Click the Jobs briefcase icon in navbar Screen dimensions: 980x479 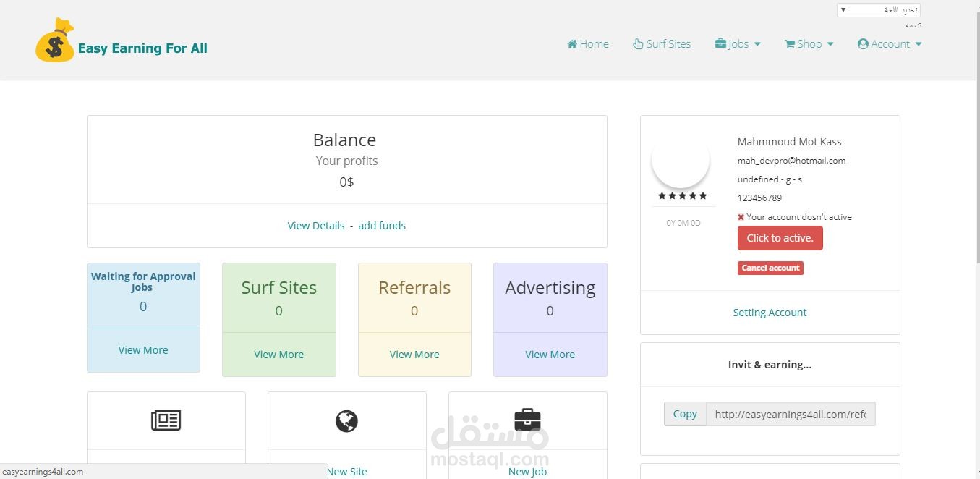point(720,44)
